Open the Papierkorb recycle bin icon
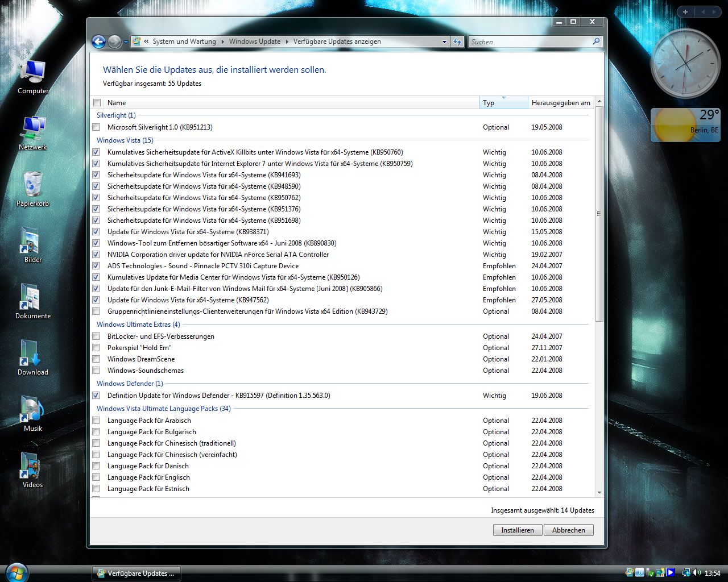728x582 pixels. pos(32,189)
